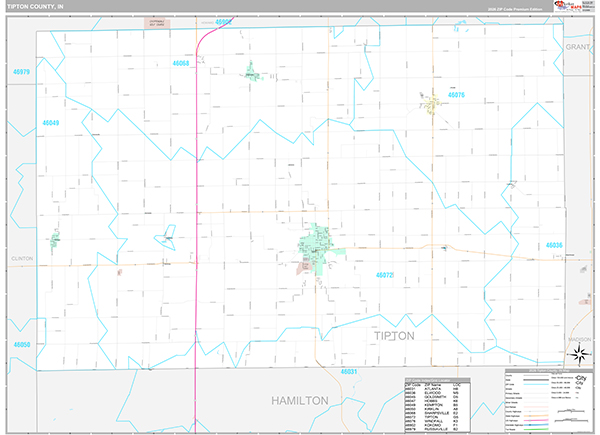
Task: Click the pink golf course box at top
Action: coord(157,23)
